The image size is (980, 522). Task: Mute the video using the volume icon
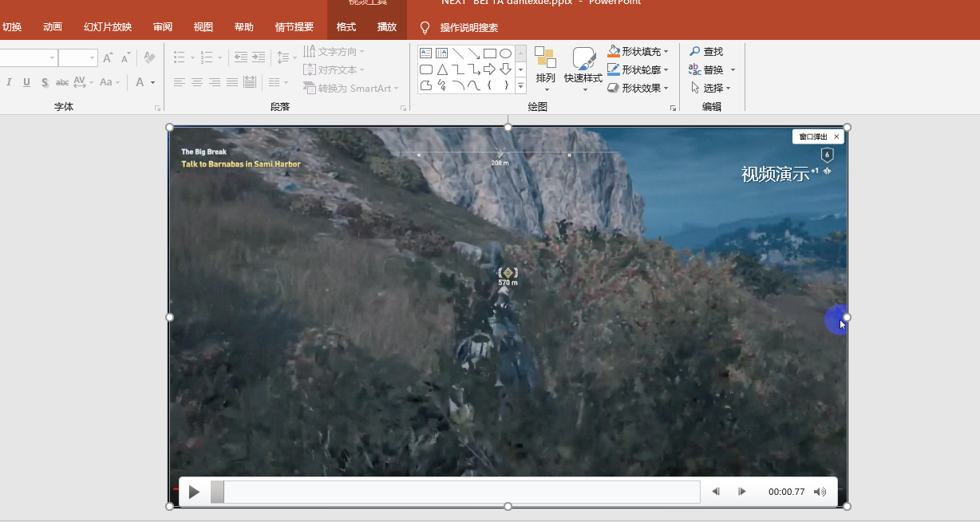pos(820,492)
